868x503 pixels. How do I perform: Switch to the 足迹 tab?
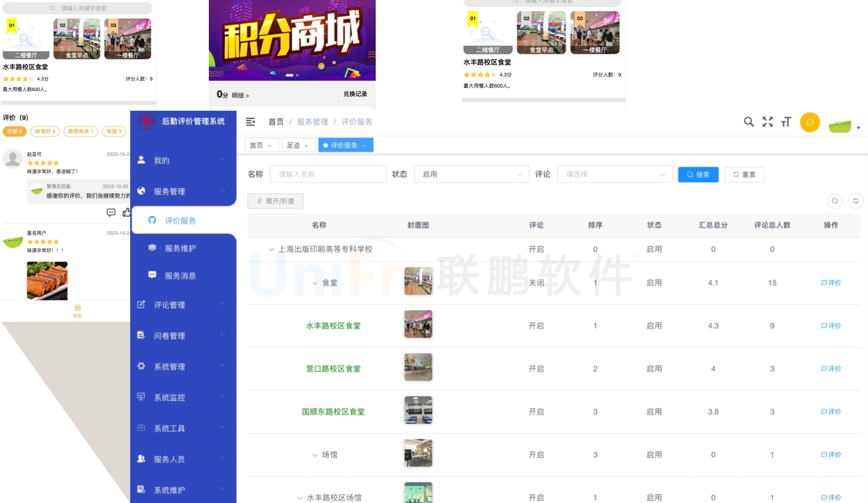293,145
